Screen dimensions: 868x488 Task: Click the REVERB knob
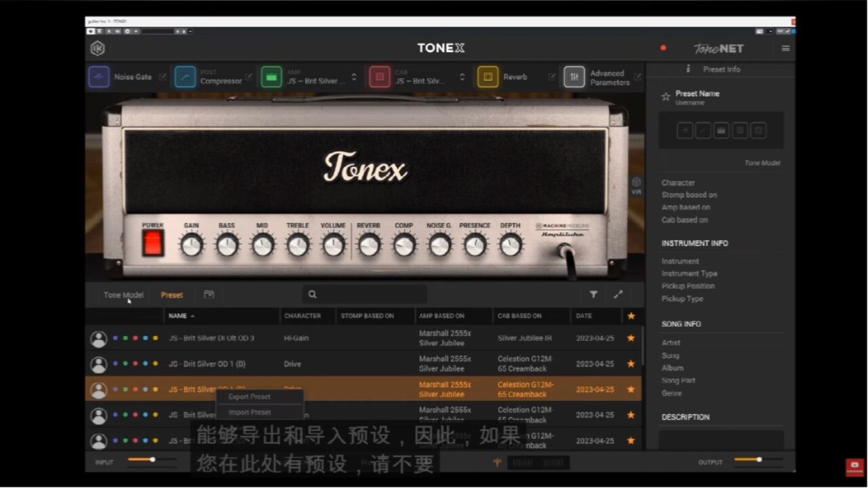pyautogui.click(x=369, y=244)
